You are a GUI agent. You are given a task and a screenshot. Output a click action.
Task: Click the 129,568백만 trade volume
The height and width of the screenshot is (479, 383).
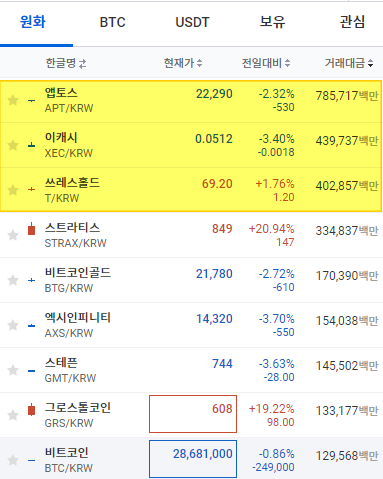coord(347,456)
